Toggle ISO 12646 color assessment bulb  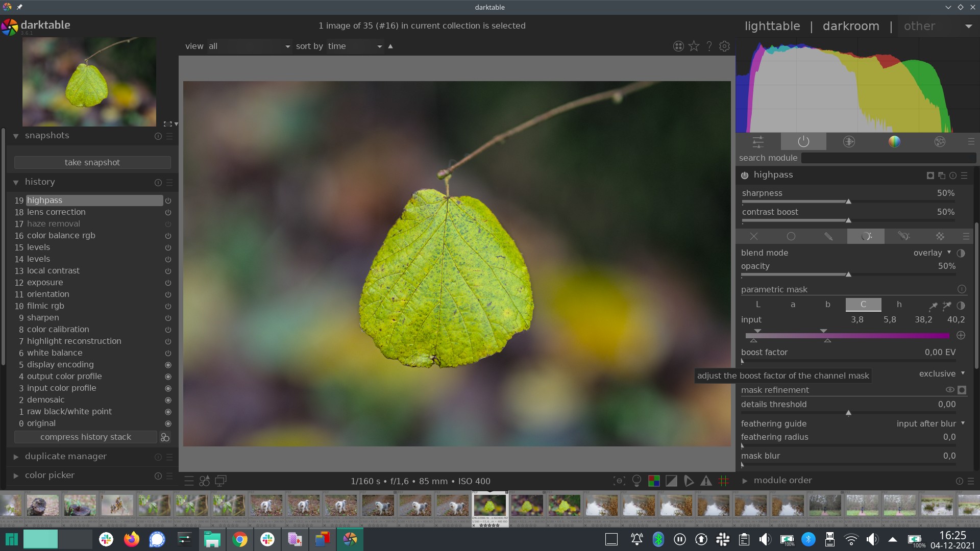(x=636, y=481)
